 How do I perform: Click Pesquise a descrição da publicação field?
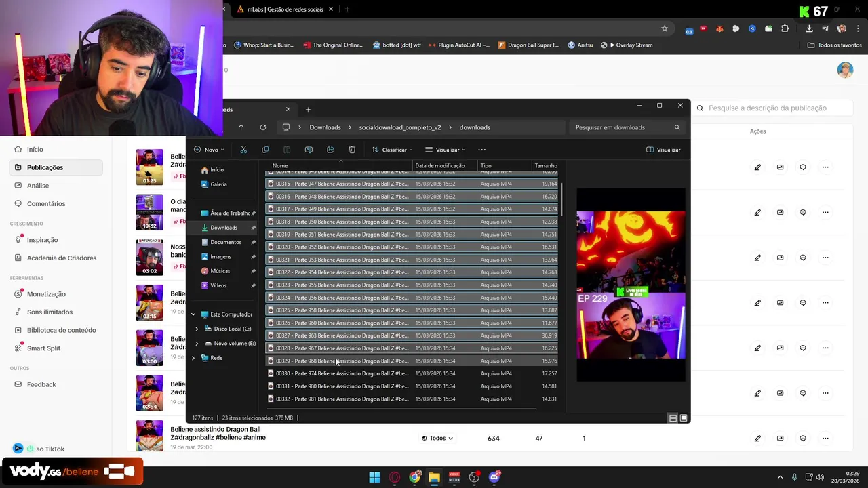pos(773,108)
